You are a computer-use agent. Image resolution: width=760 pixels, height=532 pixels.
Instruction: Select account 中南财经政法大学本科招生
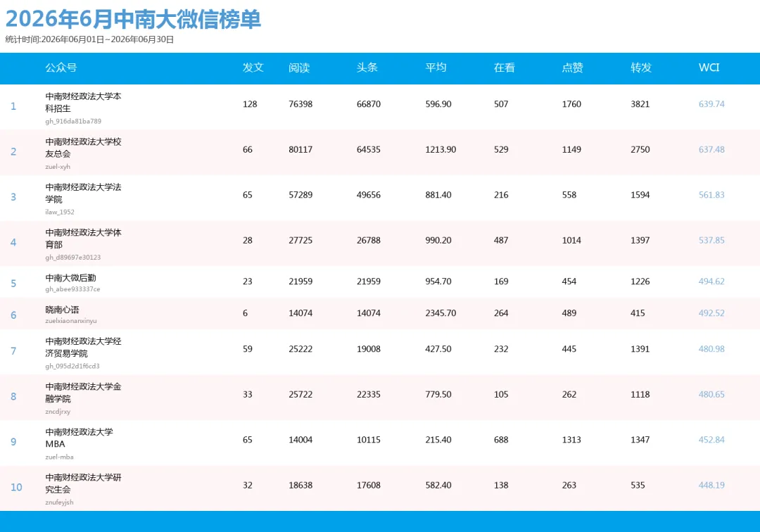click(83, 102)
